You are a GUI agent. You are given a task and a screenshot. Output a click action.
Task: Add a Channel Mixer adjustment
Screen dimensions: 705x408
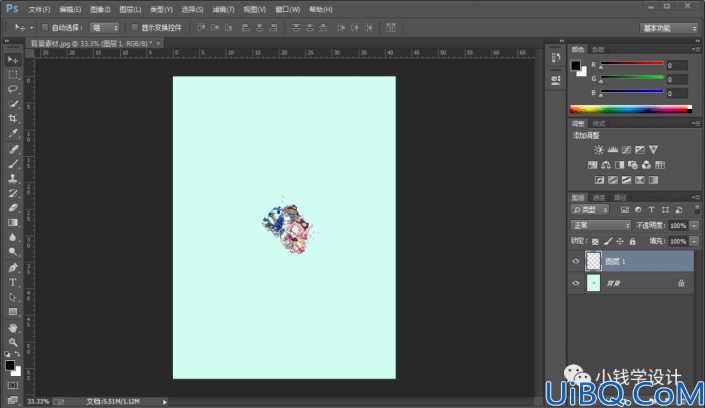(646, 165)
